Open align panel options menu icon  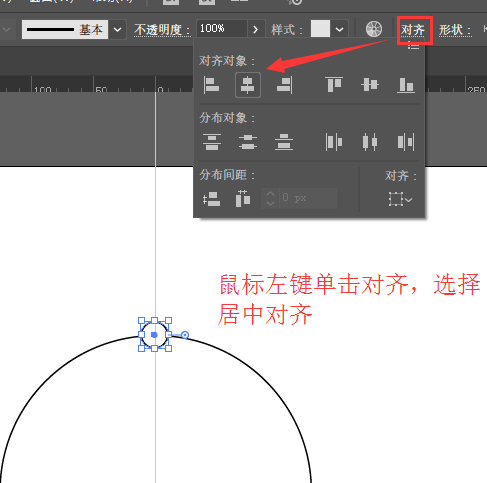(413, 46)
